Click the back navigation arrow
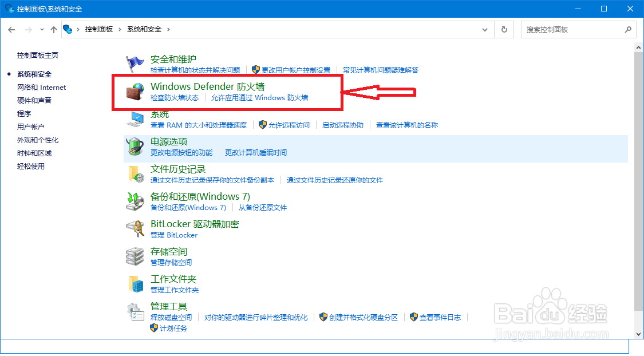 11,29
